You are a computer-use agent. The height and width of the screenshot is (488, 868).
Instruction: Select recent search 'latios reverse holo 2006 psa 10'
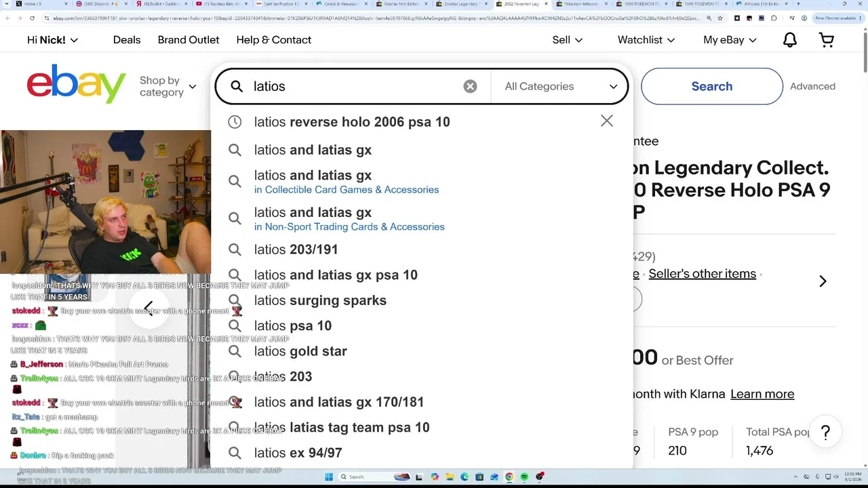coord(352,122)
